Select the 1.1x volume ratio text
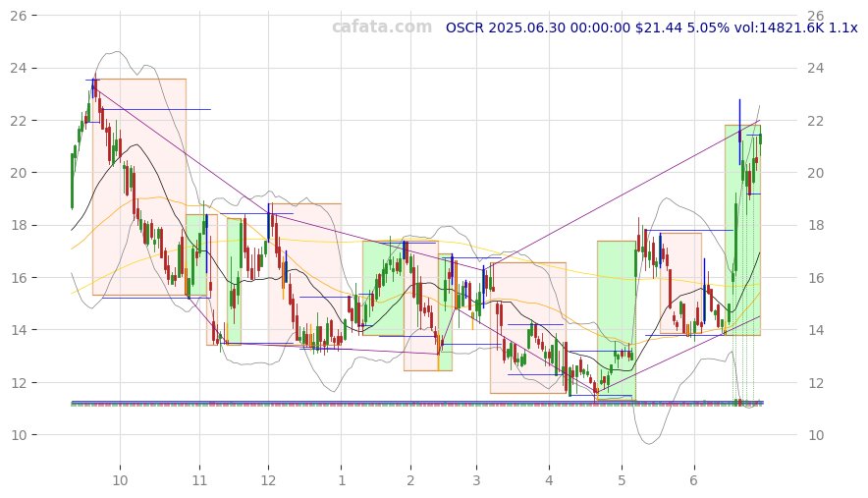 coord(843,28)
